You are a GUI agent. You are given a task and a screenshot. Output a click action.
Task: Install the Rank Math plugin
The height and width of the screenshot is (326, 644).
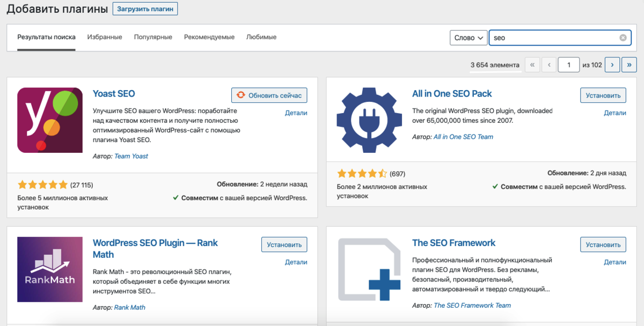(x=284, y=244)
